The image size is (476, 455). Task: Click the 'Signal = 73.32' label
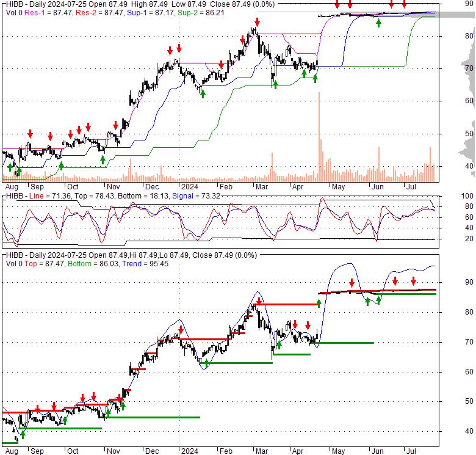[196, 196]
